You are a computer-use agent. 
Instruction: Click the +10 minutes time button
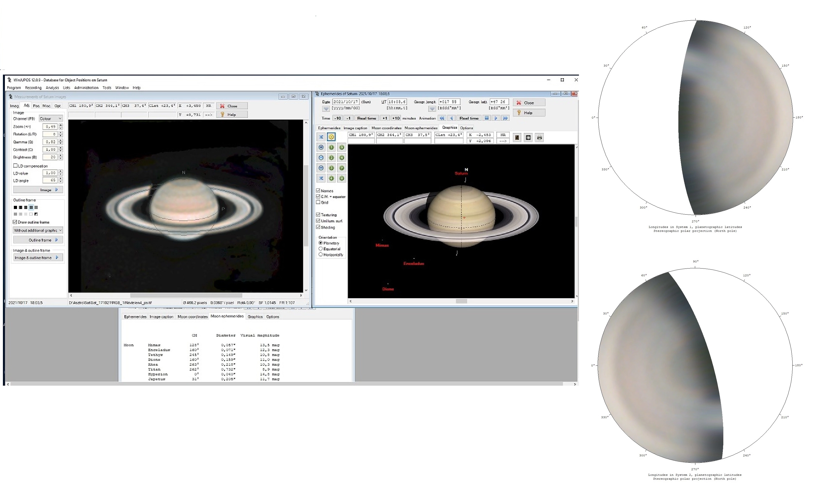pyautogui.click(x=396, y=118)
